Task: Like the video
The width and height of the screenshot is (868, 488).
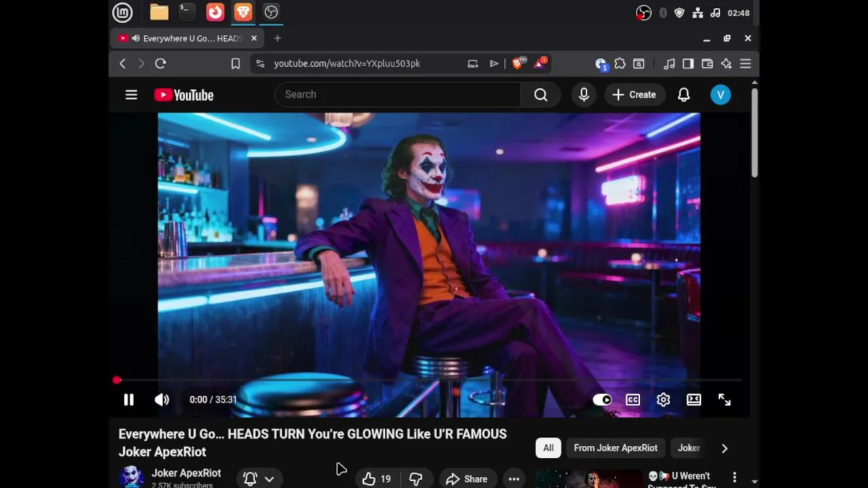Action: pyautogui.click(x=376, y=479)
